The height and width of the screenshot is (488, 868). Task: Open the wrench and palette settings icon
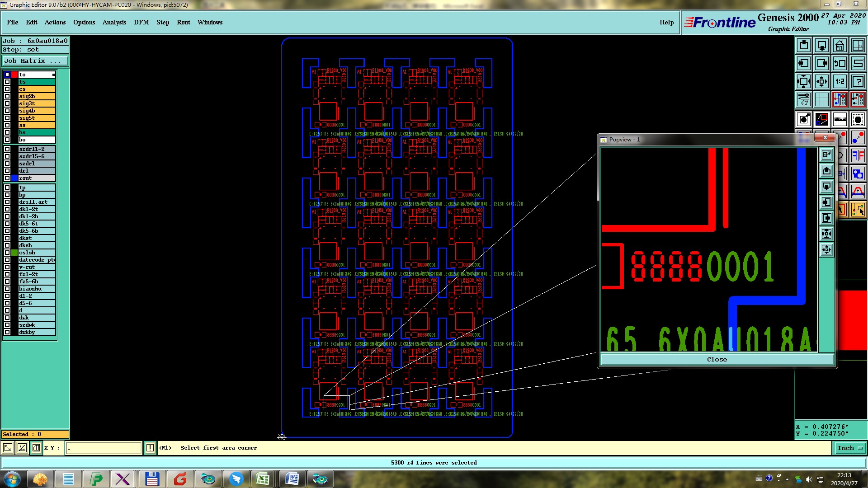[803, 99]
